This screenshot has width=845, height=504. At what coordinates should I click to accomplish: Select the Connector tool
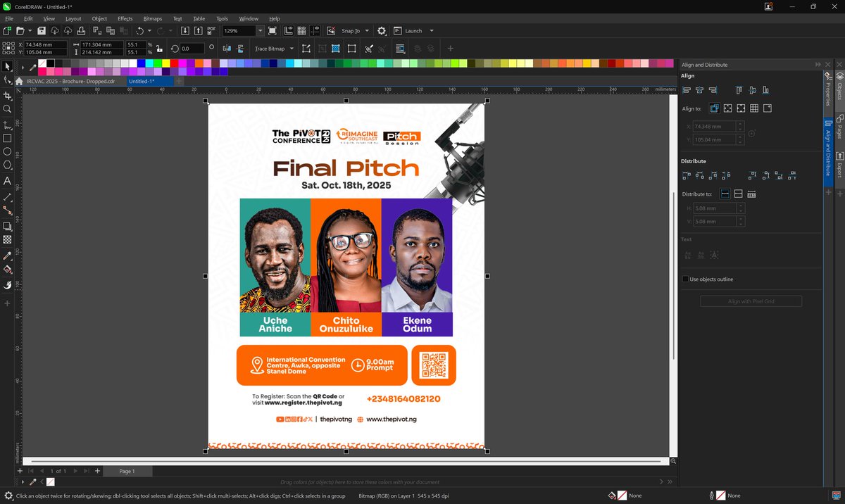[7, 210]
